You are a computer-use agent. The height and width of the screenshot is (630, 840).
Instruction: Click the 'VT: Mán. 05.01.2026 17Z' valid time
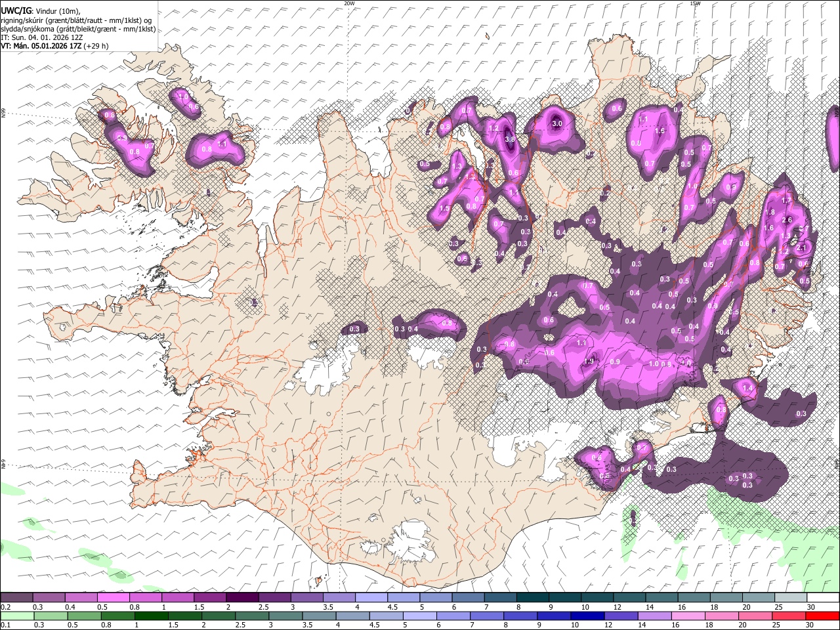[x=41, y=46]
